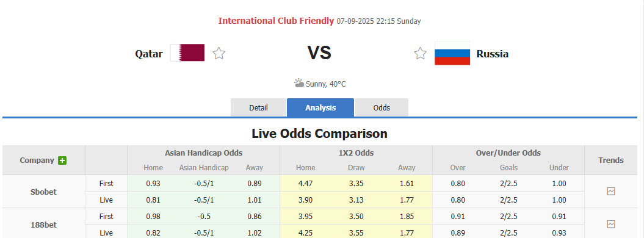Image resolution: width=644 pixels, height=238 pixels.
Task: Click Sbobet live home odds 3.90
Action: [306, 200]
